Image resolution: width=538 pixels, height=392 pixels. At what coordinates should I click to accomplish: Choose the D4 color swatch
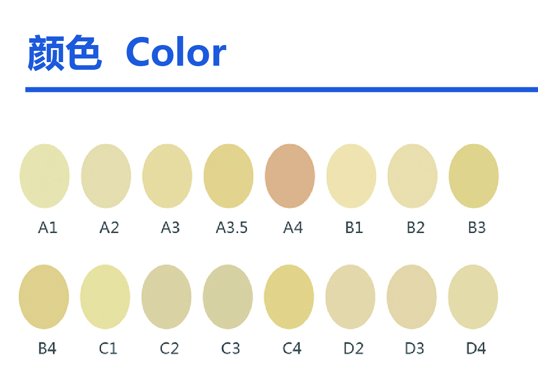[473, 297]
